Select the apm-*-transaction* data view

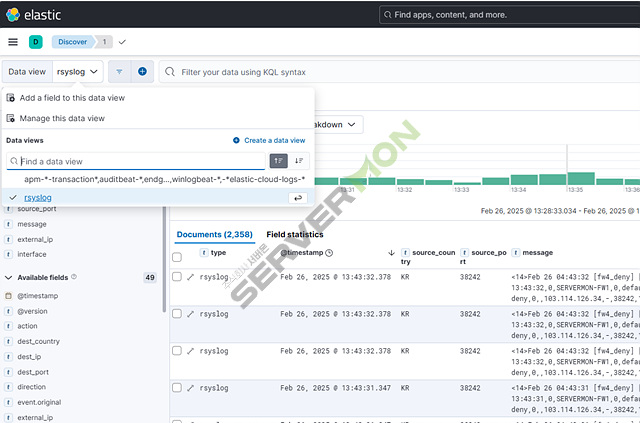[x=164, y=179]
